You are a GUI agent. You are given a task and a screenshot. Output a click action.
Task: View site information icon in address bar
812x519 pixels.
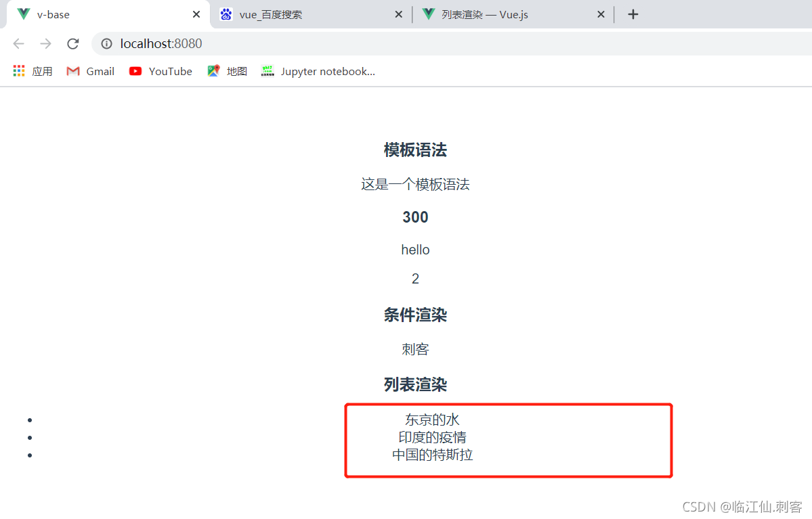(x=106, y=44)
